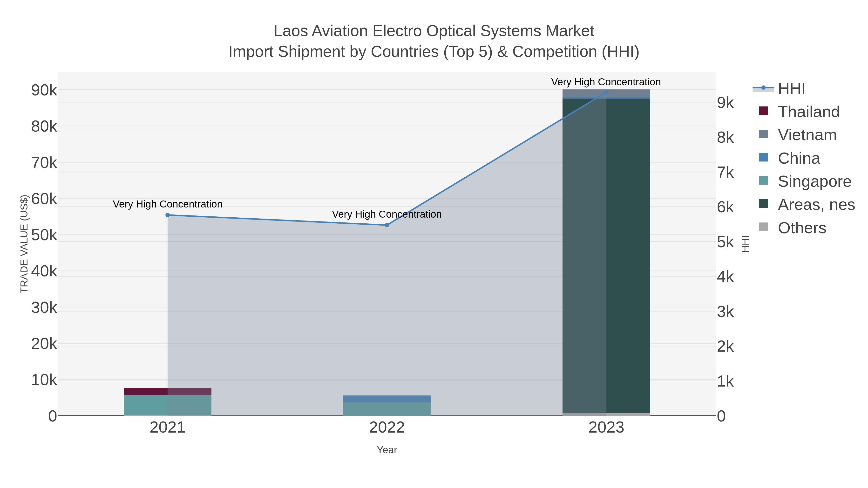Click the 2023 Very High Concentration annotation
868x488 pixels.
point(606,82)
